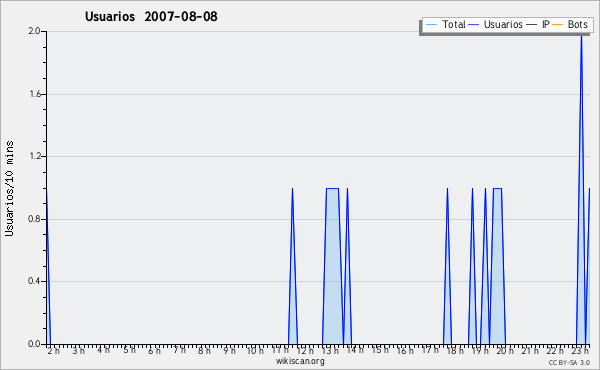Click the 'Bots' legend entry
The height and width of the screenshot is (370, 600).
click(x=570, y=24)
